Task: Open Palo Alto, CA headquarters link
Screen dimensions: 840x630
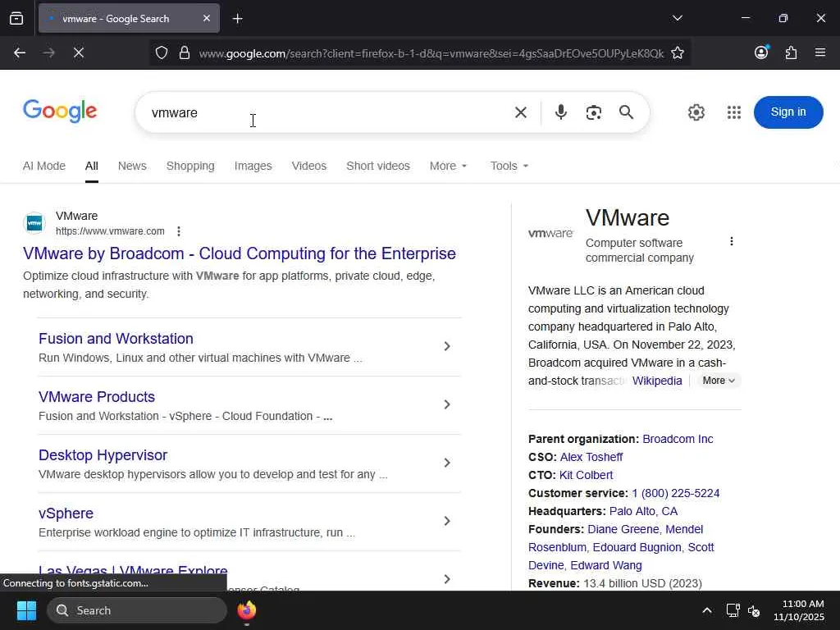Action: (643, 511)
